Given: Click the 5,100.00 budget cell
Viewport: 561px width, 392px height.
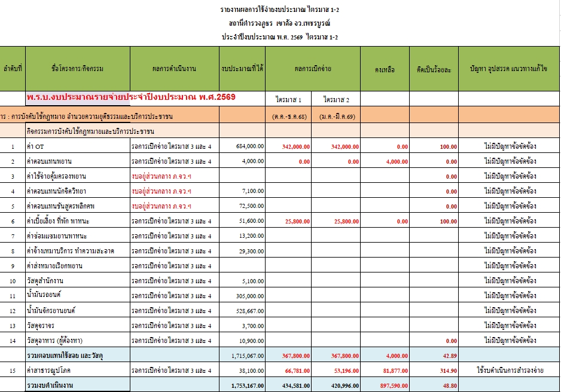Looking at the screenshot, I should tap(242, 281).
